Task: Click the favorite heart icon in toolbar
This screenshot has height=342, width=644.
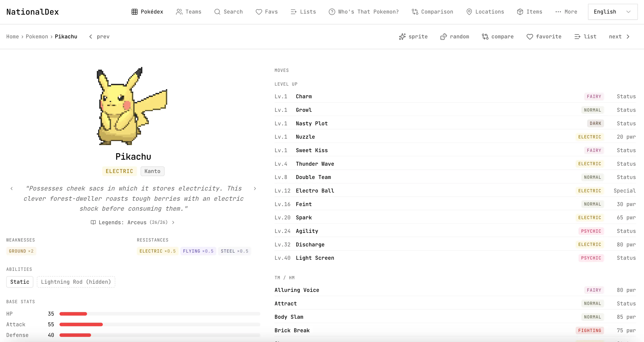Action: tap(529, 37)
